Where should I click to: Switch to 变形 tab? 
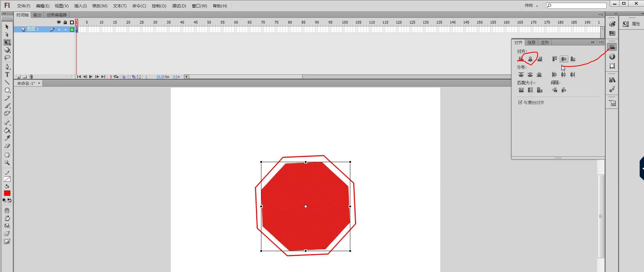tap(545, 42)
